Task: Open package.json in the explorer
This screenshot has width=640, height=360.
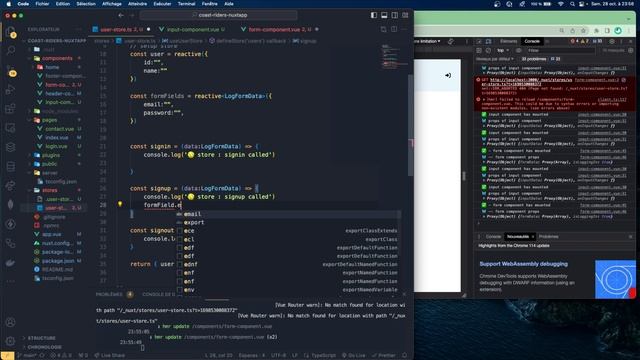Action: [58, 261]
